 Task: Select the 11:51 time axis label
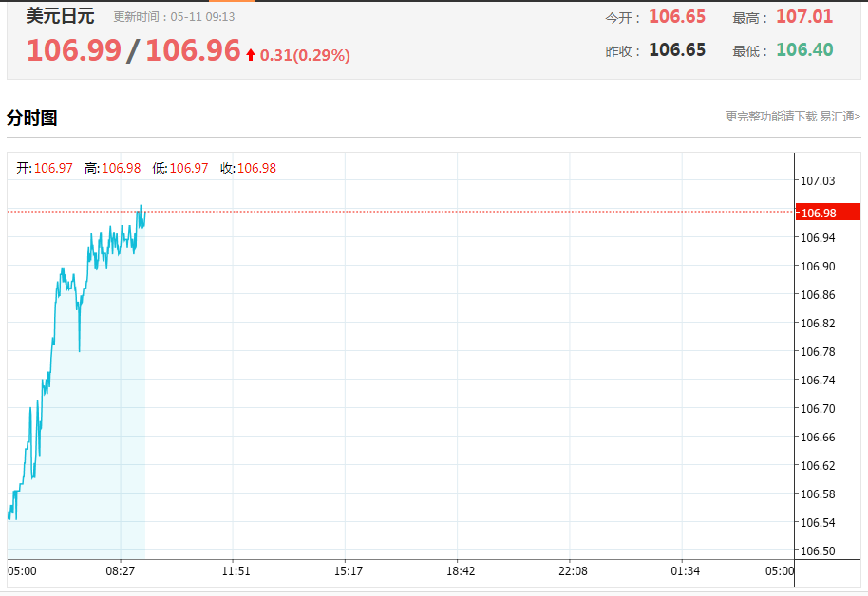pyautogui.click(x=236, y=570)
